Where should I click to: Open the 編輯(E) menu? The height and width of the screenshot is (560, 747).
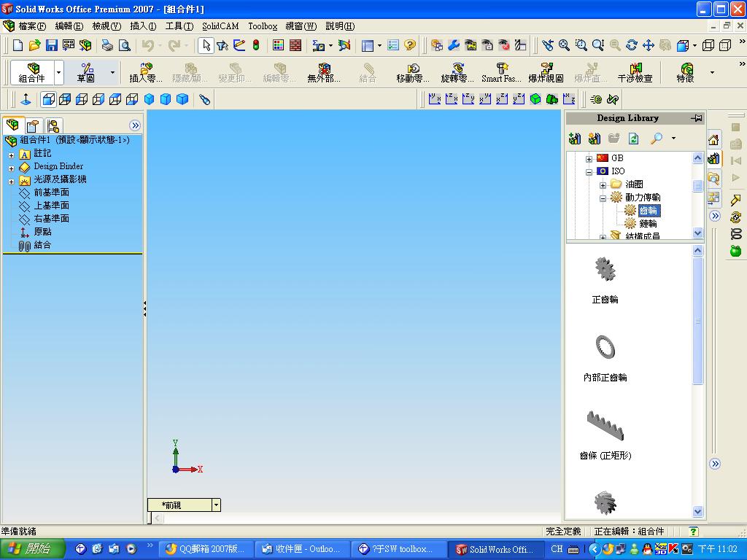coord(69,26)
